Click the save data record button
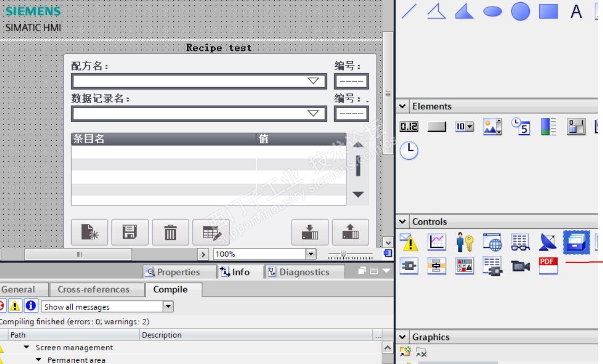Screen dimensions: 603x364 click(130, 232)
